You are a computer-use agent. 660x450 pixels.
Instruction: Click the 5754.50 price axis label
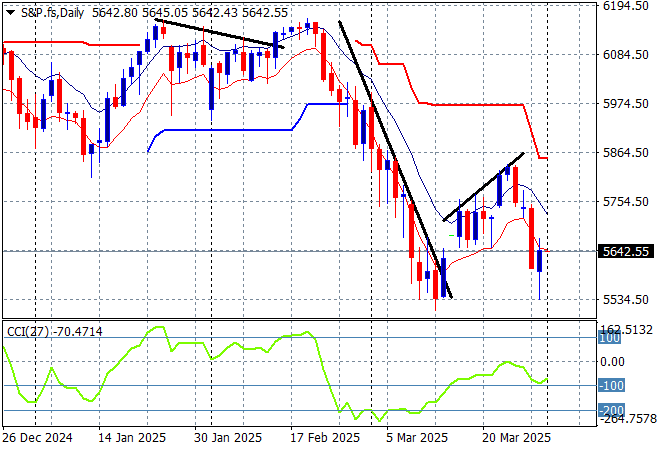point(625,202)
